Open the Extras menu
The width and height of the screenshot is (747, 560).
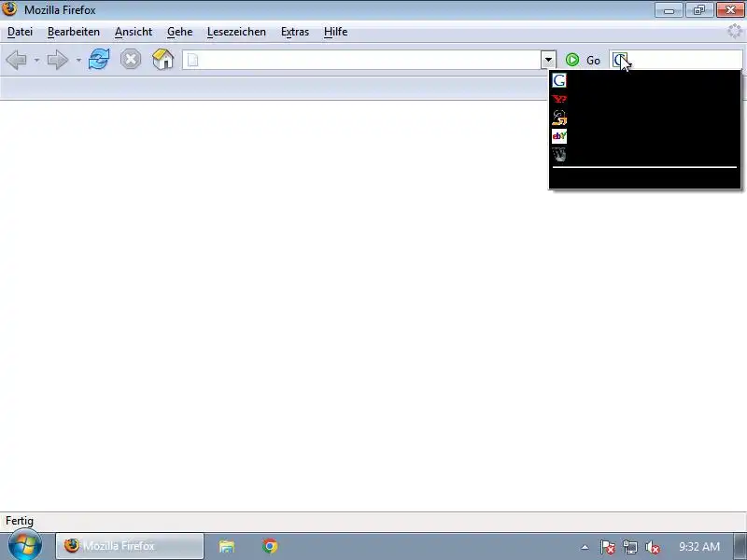point(295,32)
